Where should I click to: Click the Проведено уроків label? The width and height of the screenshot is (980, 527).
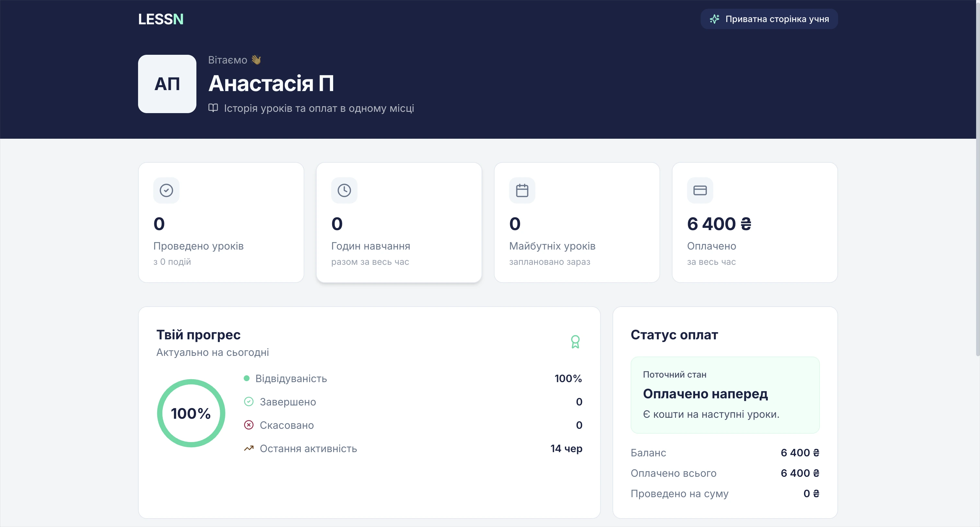click(199, 246)
